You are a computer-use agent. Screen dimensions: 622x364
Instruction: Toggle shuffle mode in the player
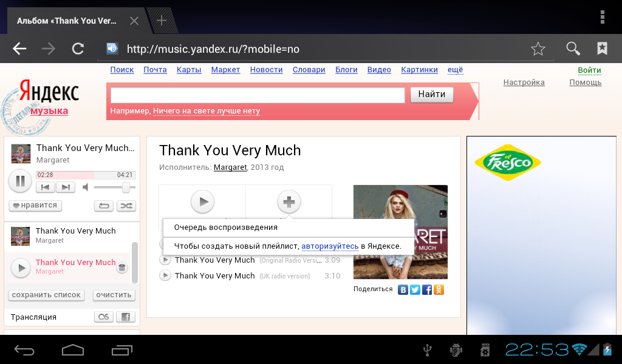point(126,206)
